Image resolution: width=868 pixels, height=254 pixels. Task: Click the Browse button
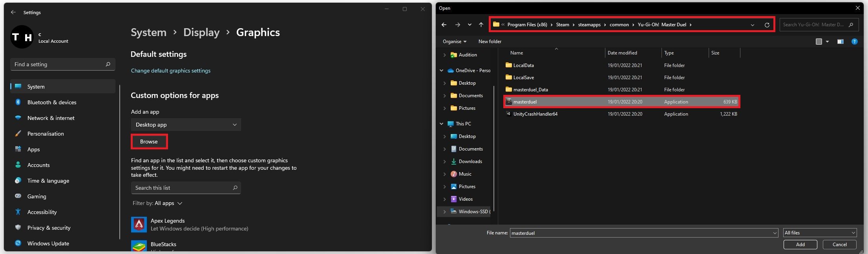click(x=149, y=142)
